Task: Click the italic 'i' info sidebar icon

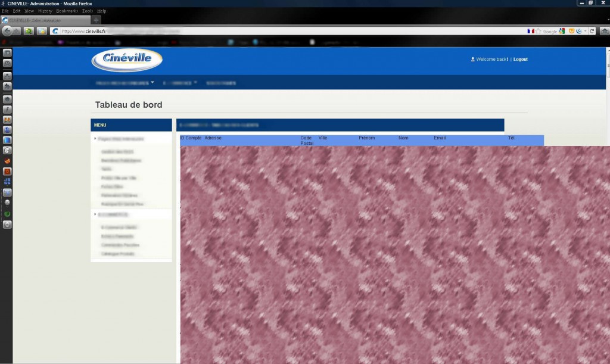Action: coord(7,110)
